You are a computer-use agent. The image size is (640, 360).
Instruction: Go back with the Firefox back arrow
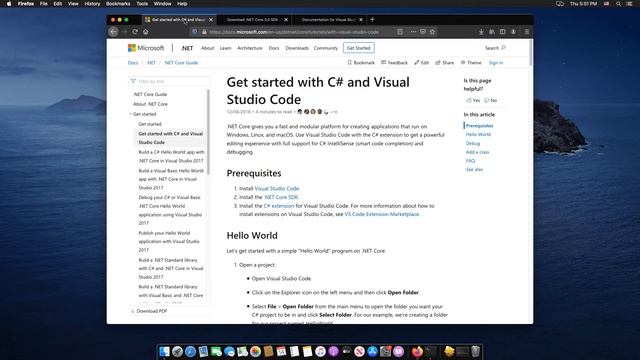tap(113, 32)
